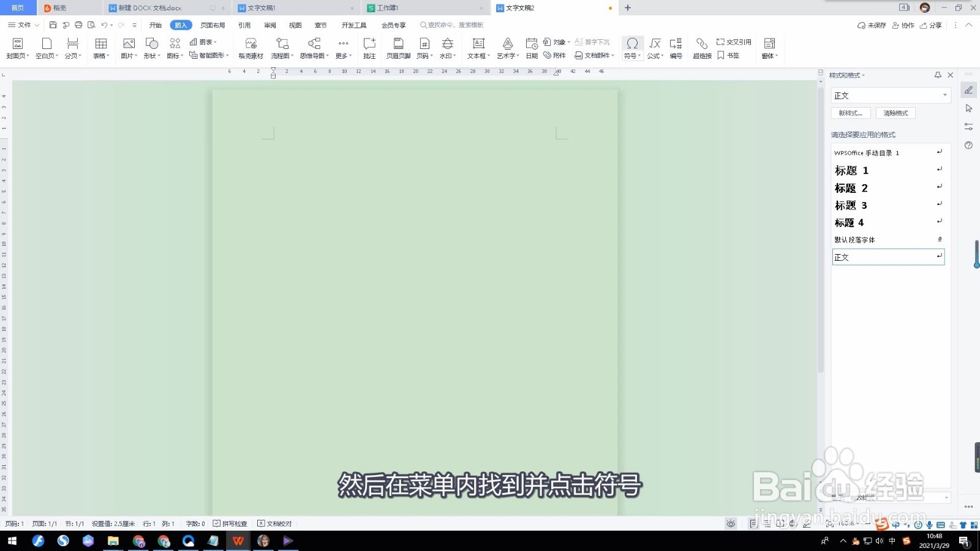Enable eye-protection mode in the status bar
The width and height of the screenshot is (980, 551).
pos(731,523)
